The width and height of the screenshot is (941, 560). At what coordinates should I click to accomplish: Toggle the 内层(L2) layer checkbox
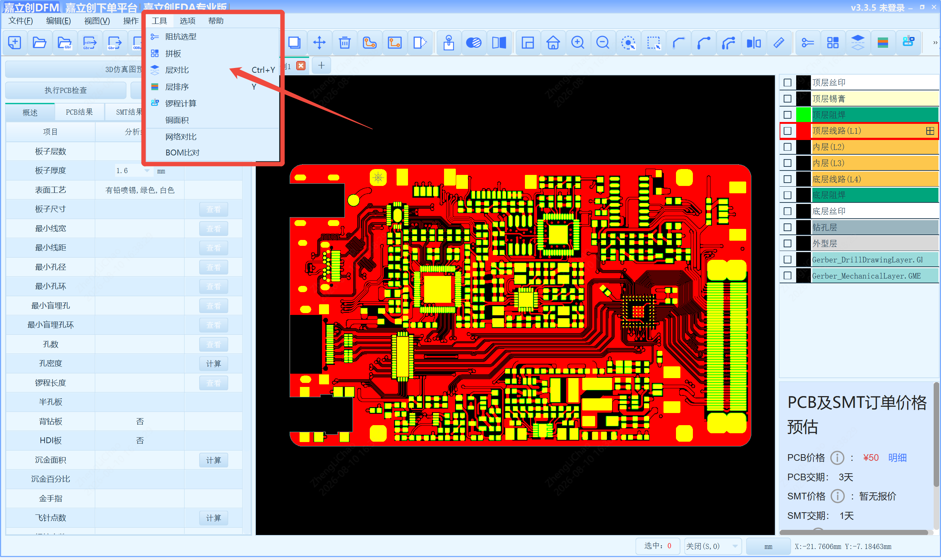(787, 147)
